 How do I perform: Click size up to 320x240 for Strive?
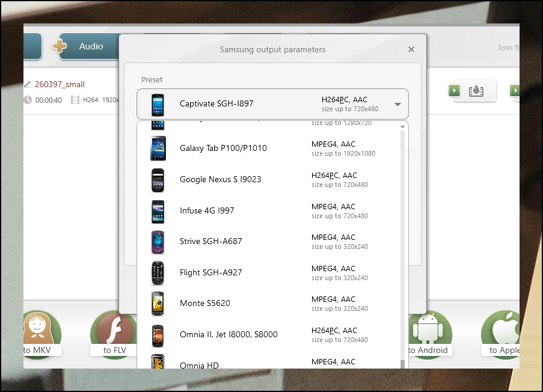[339, 247]
